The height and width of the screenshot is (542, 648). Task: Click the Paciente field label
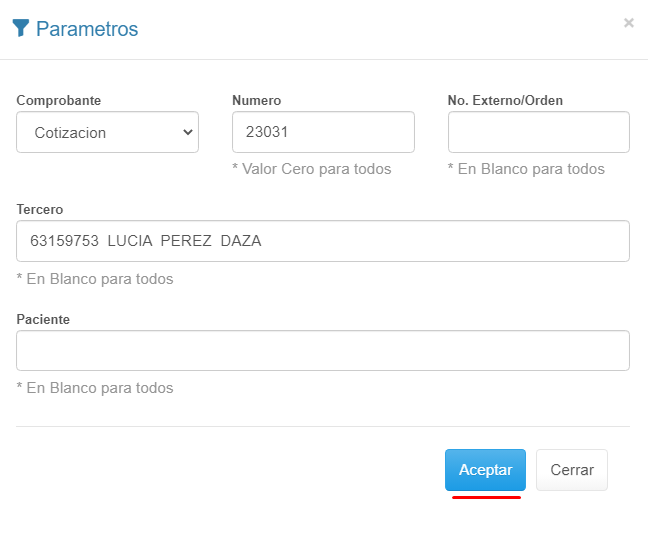pyautogui.click(x=43, y=319)
